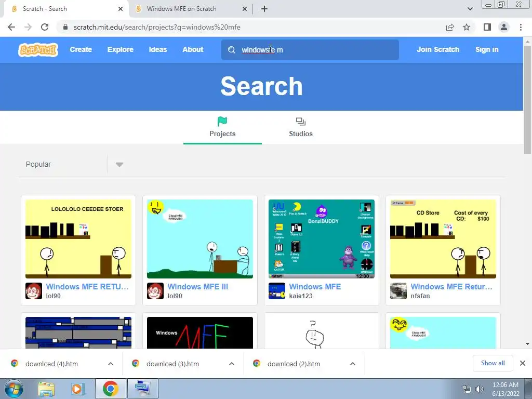
Task: Switch to the Studios tab
Action: tap(301, 128)
